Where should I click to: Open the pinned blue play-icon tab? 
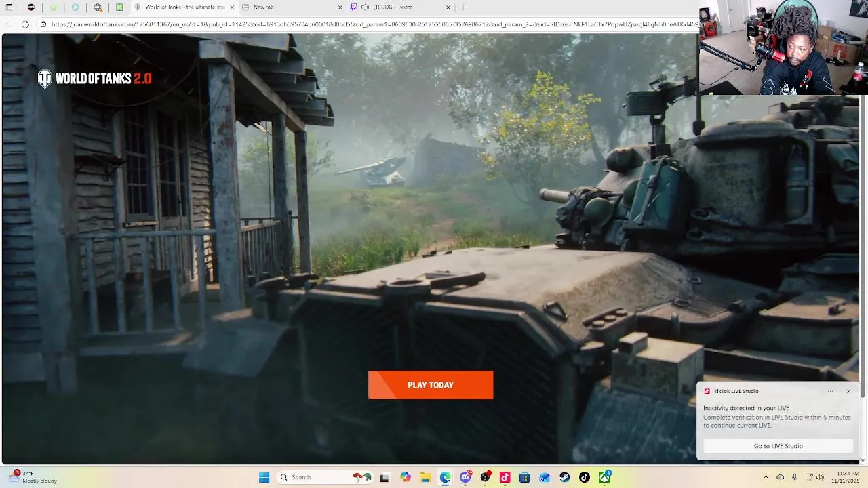tap(75, 7)
